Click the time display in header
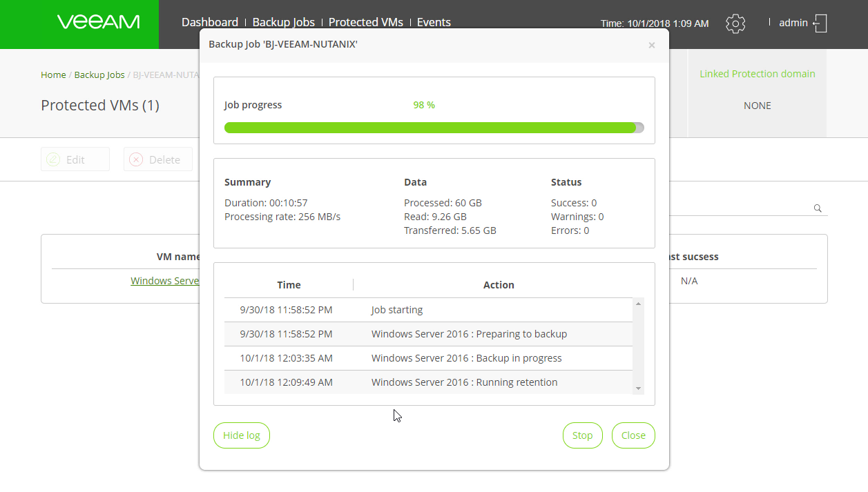Viewport: 868px width, 492px height. (x=655, y=23)
